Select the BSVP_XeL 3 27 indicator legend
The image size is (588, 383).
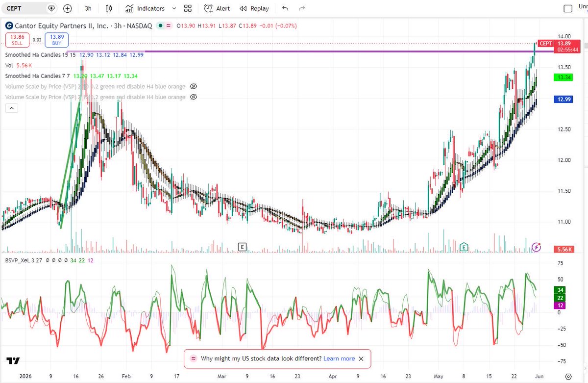(x=24, y=260)
